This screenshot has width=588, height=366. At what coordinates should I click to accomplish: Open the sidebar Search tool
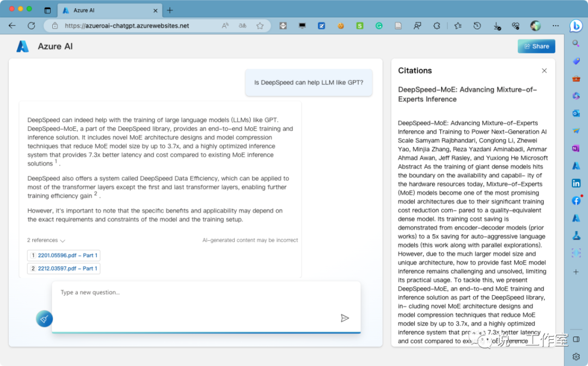click(x=575, y=44)
